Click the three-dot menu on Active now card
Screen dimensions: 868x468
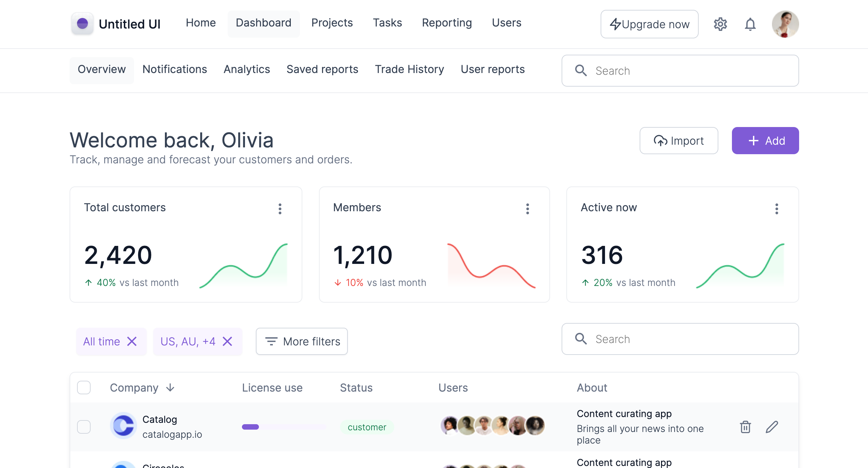pos(776,209)
